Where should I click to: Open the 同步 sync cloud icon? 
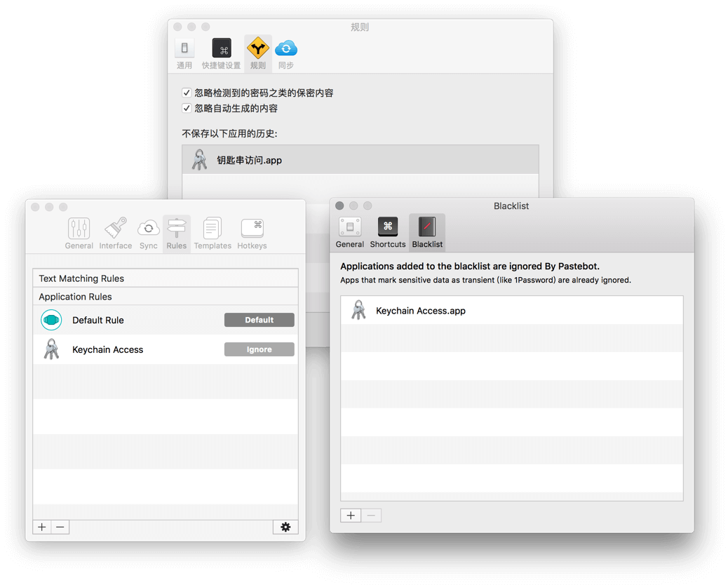point(285,48)
